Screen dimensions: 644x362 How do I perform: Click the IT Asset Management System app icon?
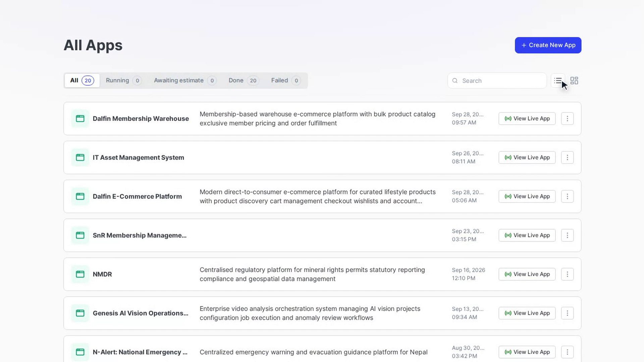tap(80, 158)
